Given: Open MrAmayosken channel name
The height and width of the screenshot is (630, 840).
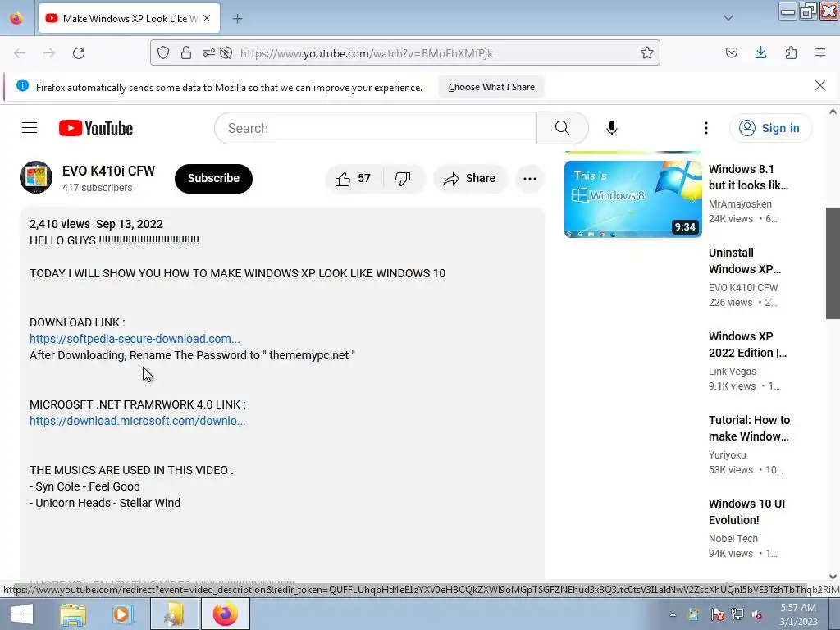Looking at the screenshot, I should (x=740, y=203).
